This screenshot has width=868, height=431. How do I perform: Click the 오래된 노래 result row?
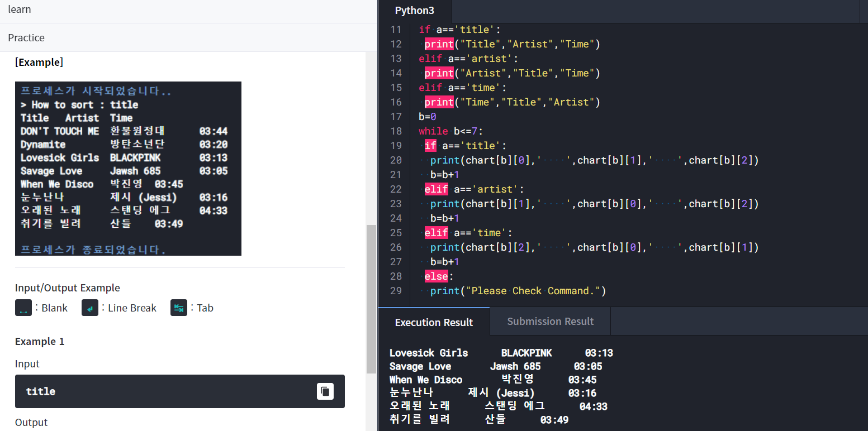[x=499, y=406]
